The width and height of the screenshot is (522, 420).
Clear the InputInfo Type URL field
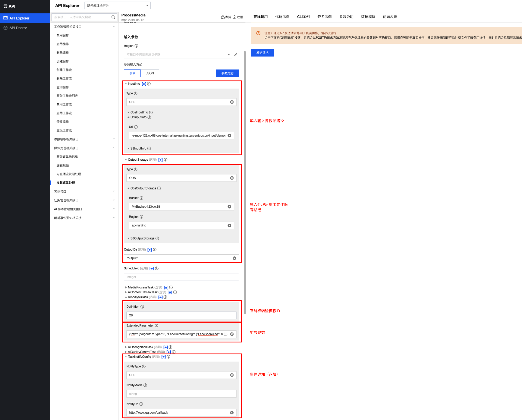232,102
